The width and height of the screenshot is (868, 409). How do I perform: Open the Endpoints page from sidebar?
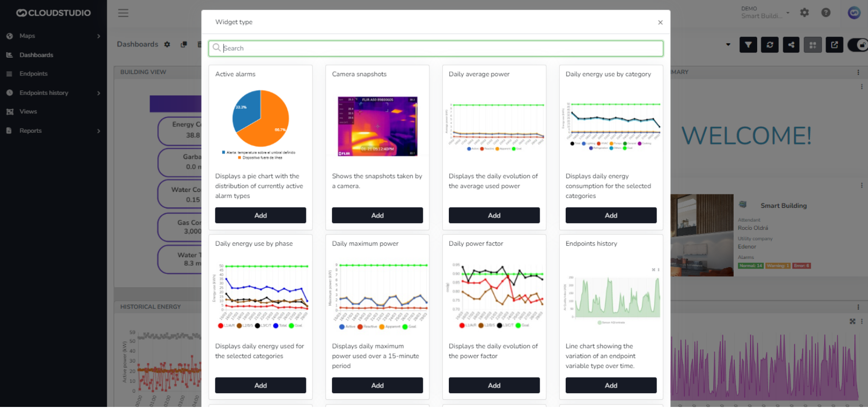coord(34,74)
